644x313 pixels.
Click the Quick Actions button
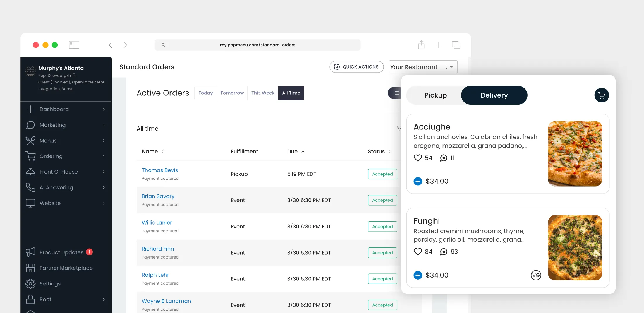tap(356, 67)
